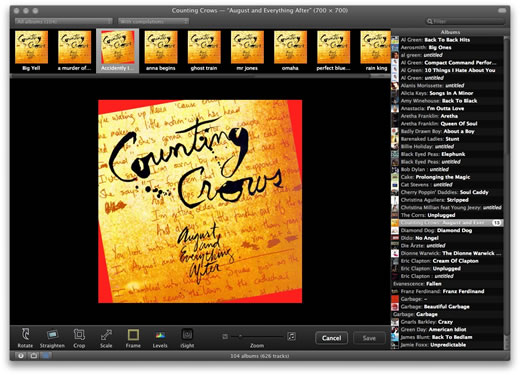This screenshot has width=520, height=375.
Task: Select the highlighted Counting Crows album row
Action: (x=447, y=223)
